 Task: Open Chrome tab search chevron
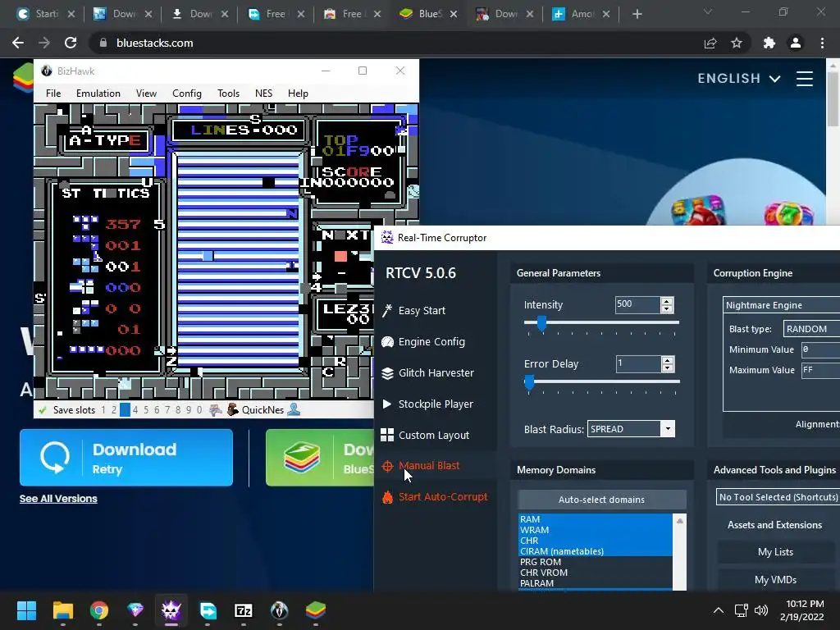pos(708,11)
